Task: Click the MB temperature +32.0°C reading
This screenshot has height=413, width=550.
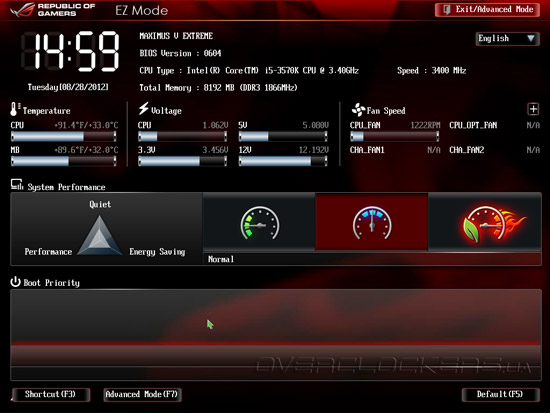Action: point(86,150)
